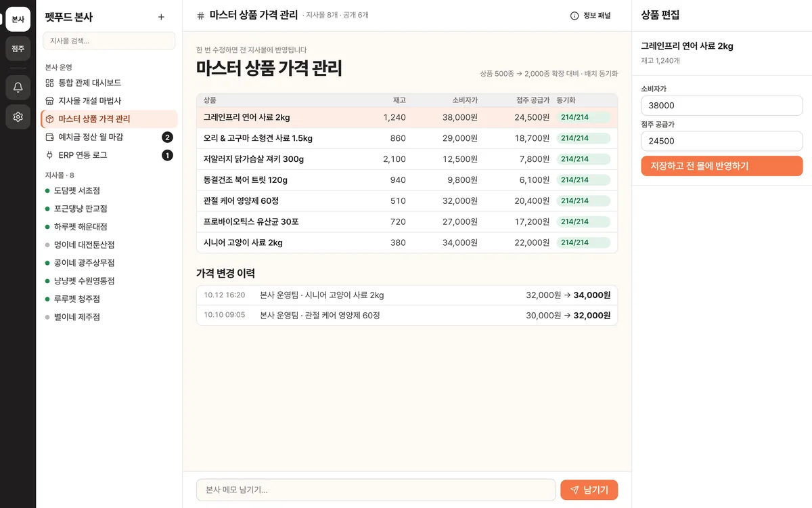Image resolution: width=812 pixels, height=508 pixels.
Task: Click the 점주 공급가 input showing 24500
Action: click(722, 141)
